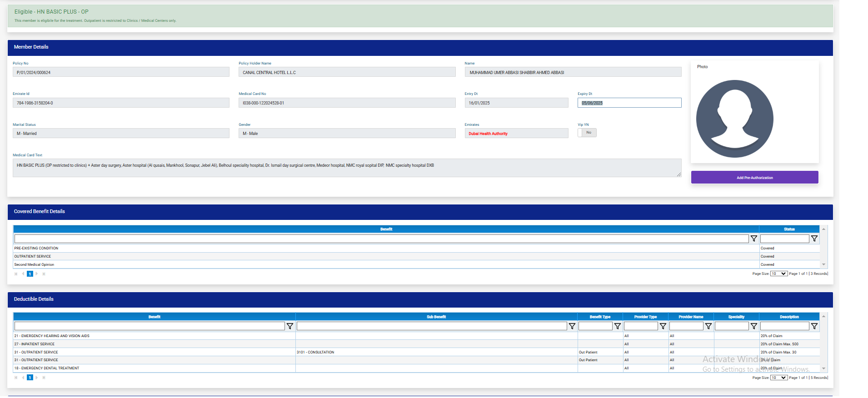Viewport: 868px width, 398px height.
Task: Toggle the Vip YN switch
Action: click(x=587, y=133)
